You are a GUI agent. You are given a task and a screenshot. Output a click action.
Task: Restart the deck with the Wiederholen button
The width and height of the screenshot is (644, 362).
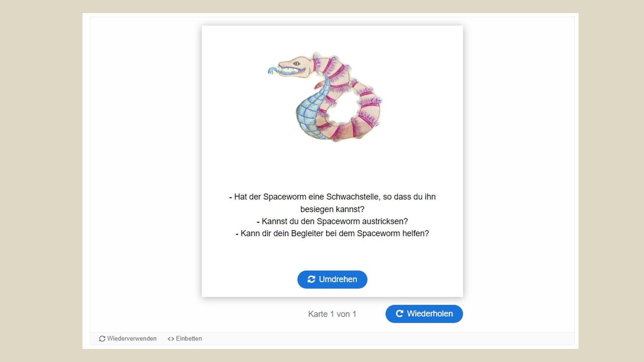coord(424,314)
